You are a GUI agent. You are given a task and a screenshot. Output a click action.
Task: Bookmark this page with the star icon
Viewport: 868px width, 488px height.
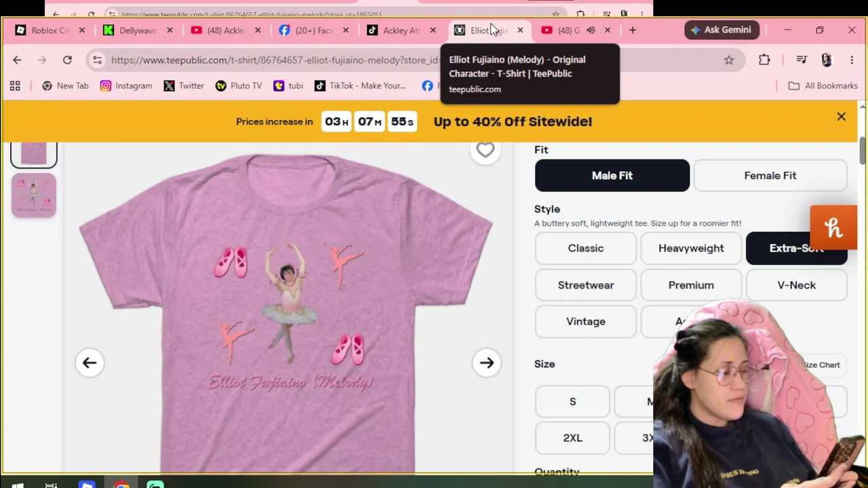pos(729,60)
